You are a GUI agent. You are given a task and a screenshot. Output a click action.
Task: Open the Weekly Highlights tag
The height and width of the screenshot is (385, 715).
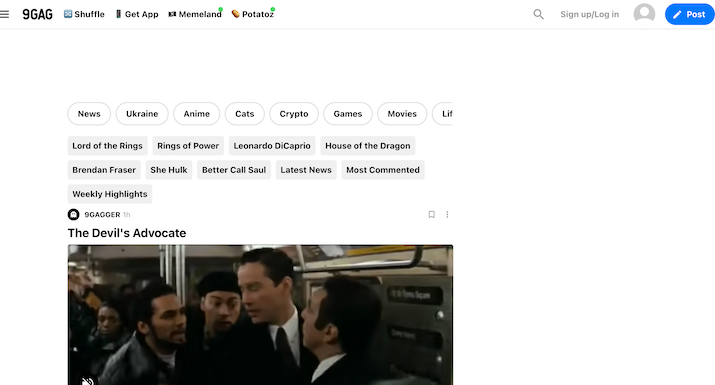[x=110, y=194]
